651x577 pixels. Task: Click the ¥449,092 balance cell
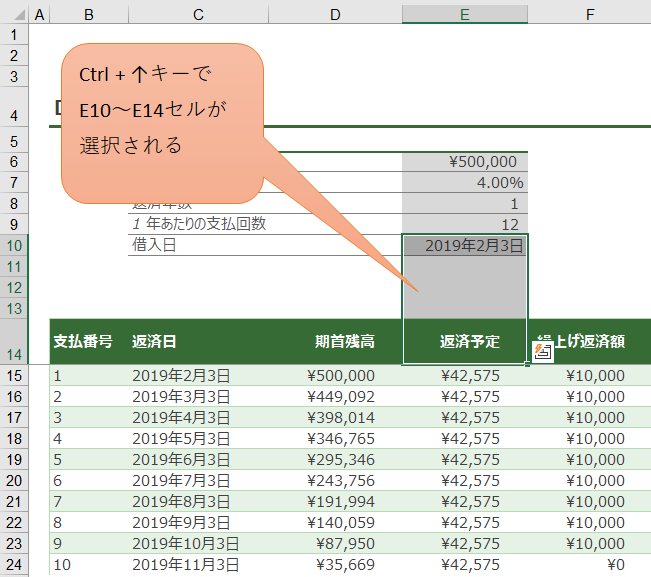(335, 397)
